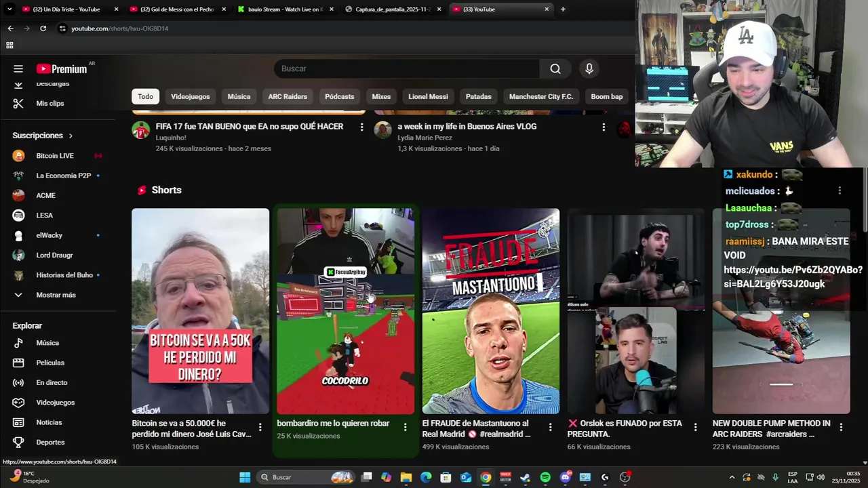868x488 pixels.
Task: Start voice search with microphone icon
Action: tap(589, 68)
